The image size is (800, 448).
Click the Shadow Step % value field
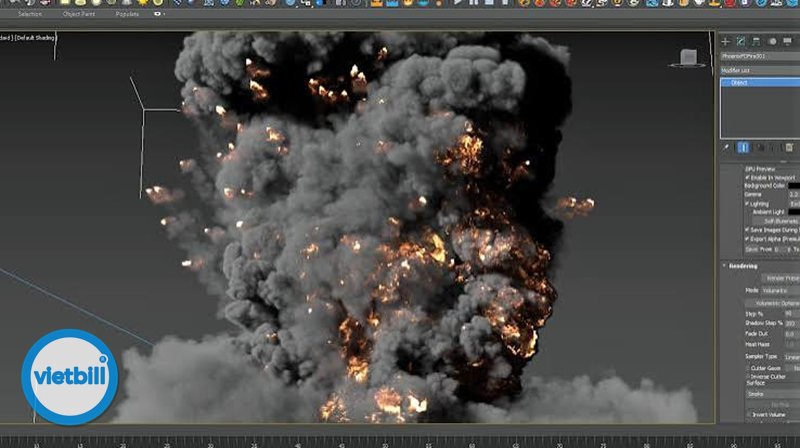[790, 323]
